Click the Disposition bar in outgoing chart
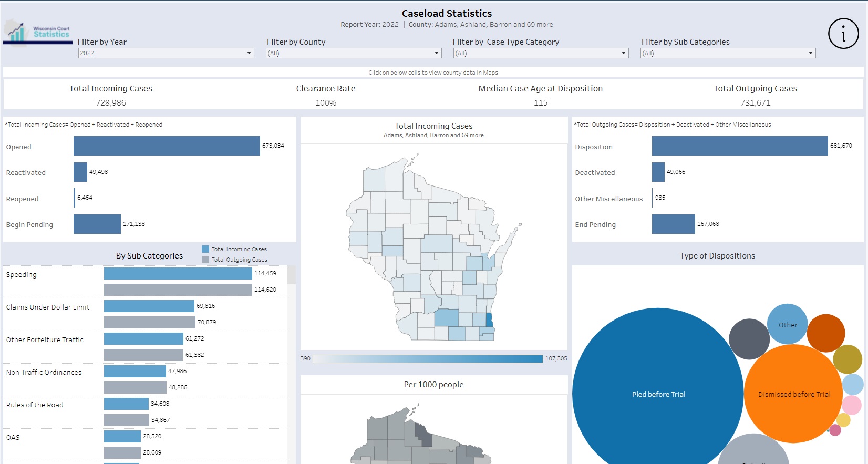868x464 pixels. 739,146
